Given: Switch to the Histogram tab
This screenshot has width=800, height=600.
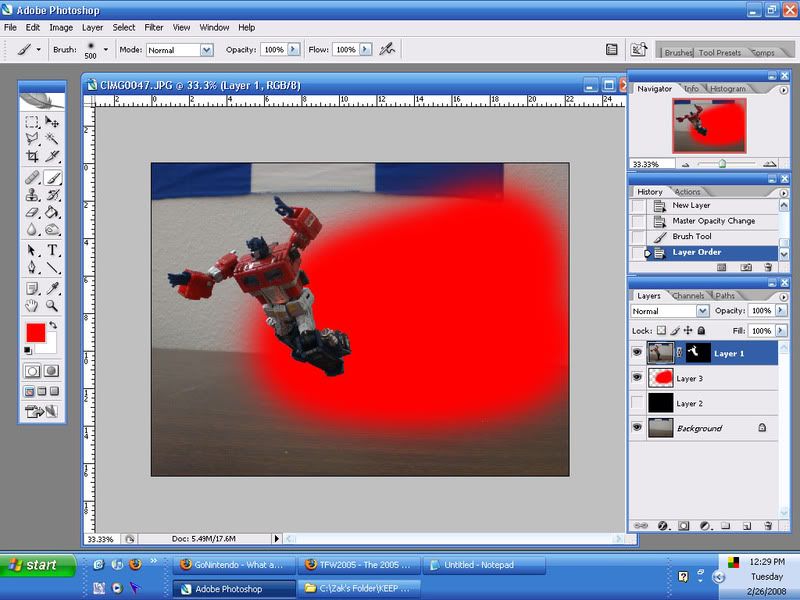Looking at the screenshot, I should click(x=728, y=89).
